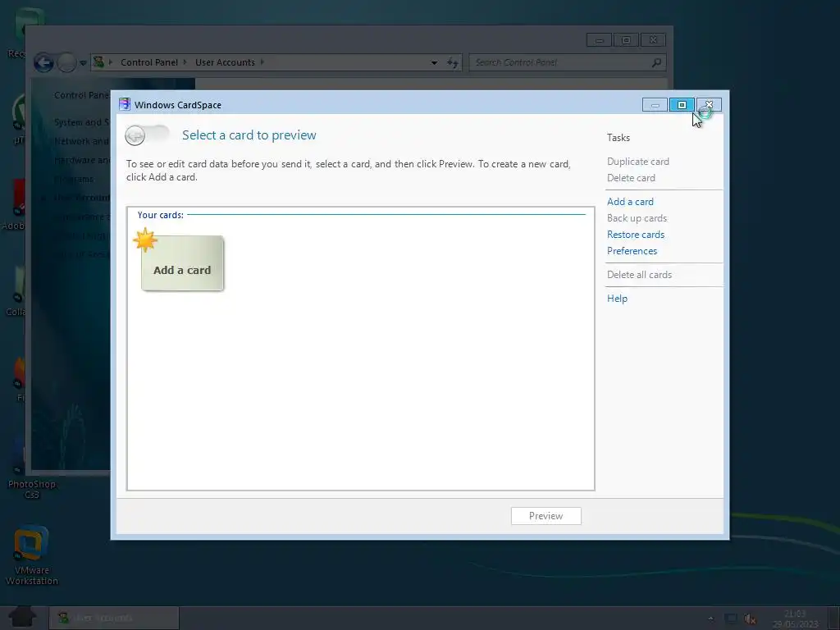Click the Preview button
The width and height of the screenshot is (840, 630).
546,516
